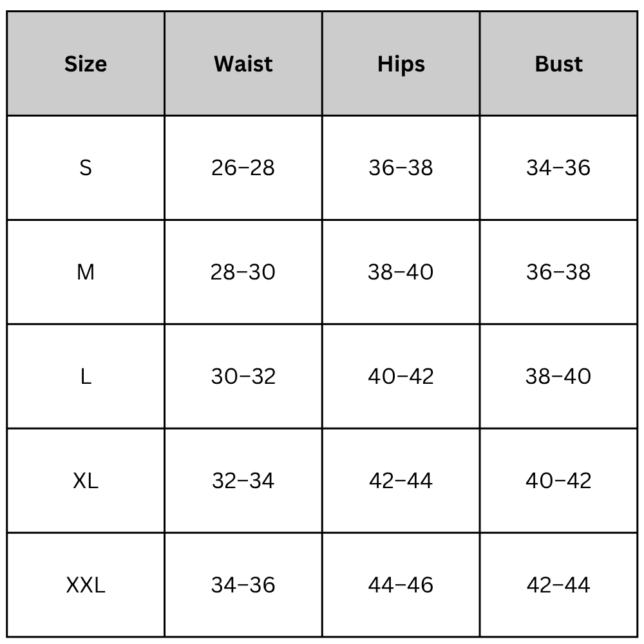
Task: Select the XL size row label
Action: (86, 481)
